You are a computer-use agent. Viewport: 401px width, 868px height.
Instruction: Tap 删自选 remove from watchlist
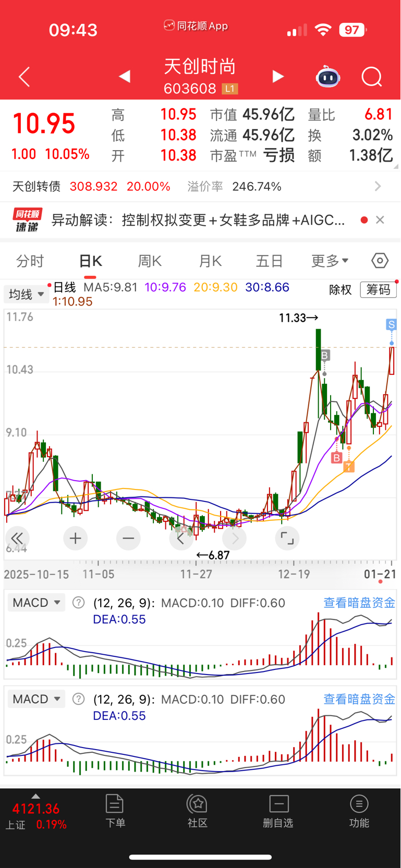(x=278, y=811)
